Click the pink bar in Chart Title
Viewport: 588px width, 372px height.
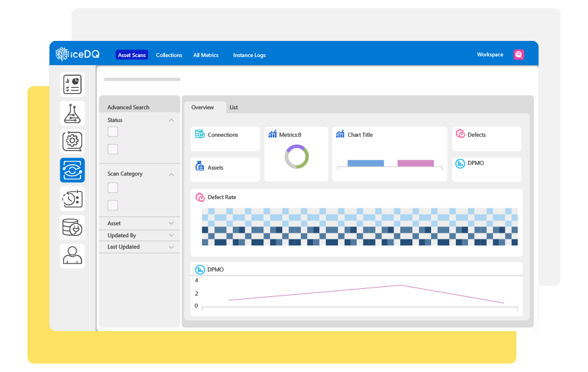click(416, 163)
